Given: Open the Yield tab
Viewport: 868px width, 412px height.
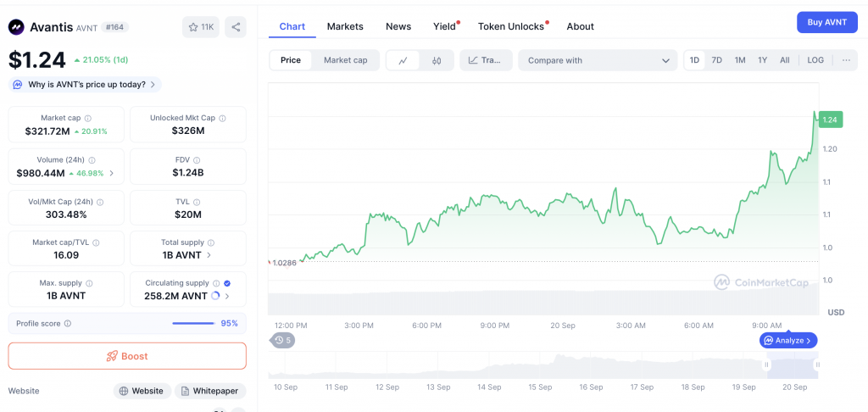Looking at the screenshot, I should pyautogui.click(x=444, y=26).
